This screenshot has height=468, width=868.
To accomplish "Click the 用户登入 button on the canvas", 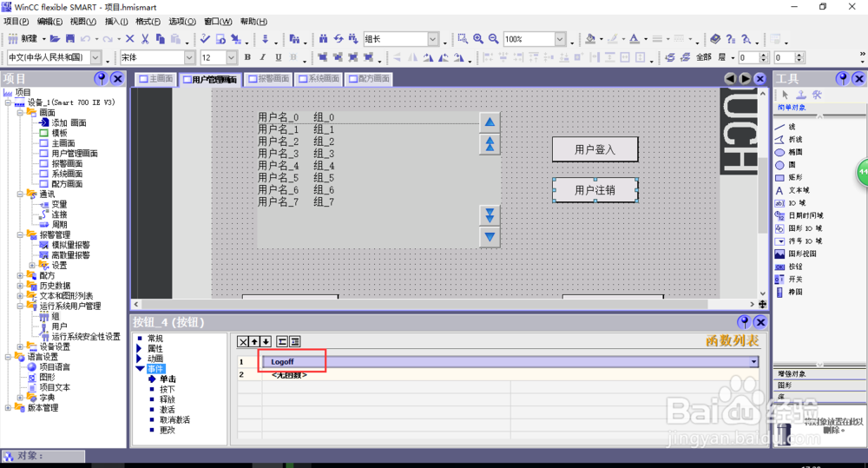I will (x=595, y=149).
